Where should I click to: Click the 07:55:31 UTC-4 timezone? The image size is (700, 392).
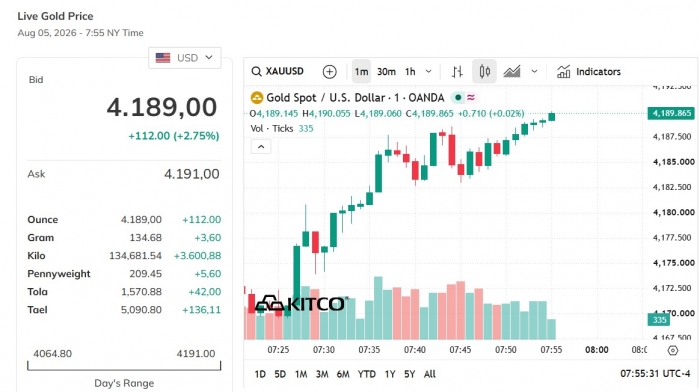click(655, 373)
